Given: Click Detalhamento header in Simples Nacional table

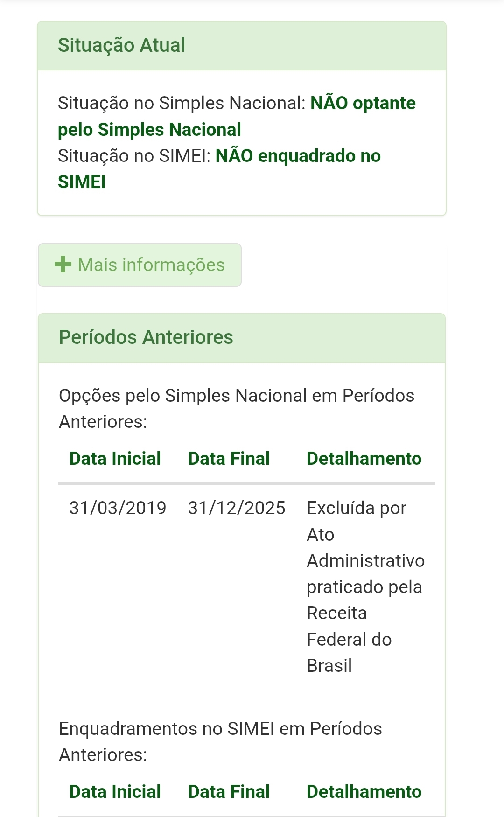Looking at the screenshot, I should pos(364,459).
